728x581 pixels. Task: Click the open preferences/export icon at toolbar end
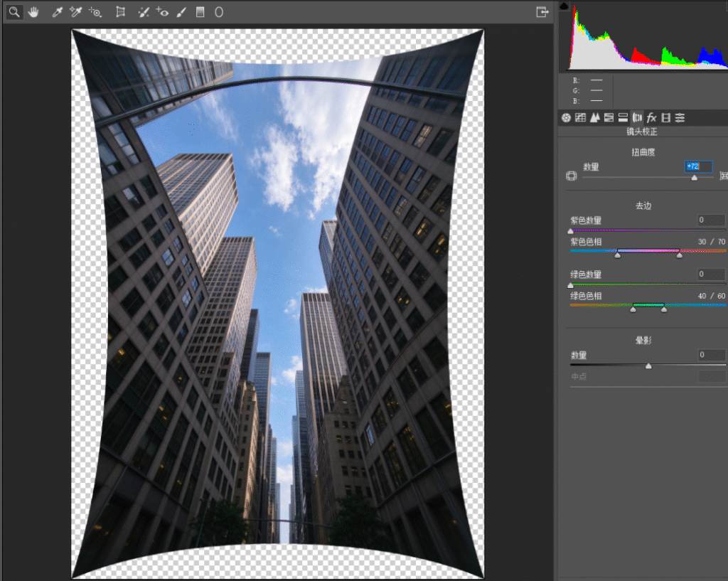pyautogui.click(x=542, y=12)
